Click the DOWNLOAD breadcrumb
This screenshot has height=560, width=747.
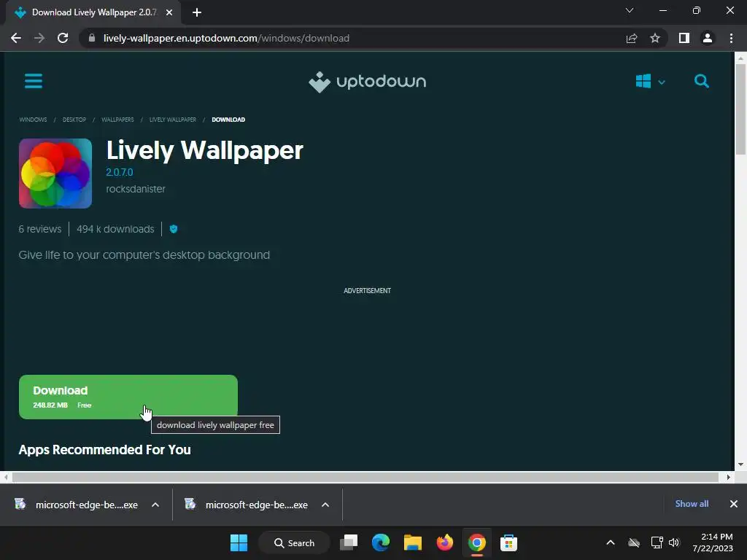[228, 120]
